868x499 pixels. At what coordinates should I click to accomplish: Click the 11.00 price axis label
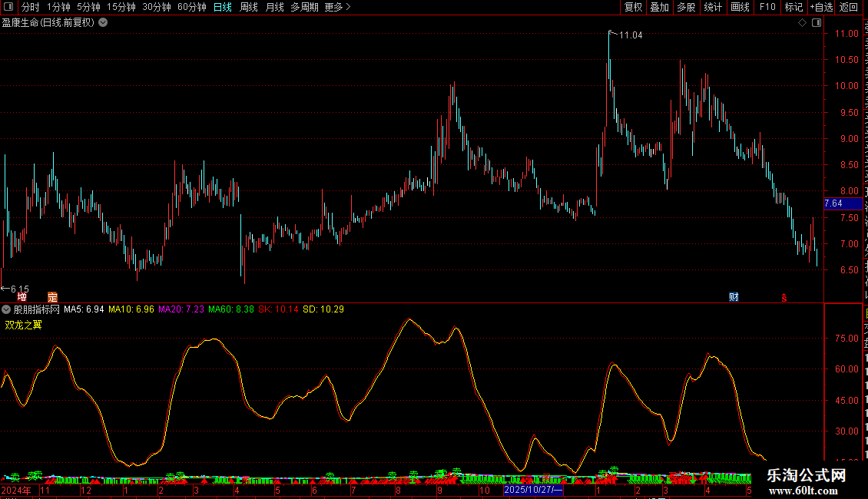[x=846, y=34]
